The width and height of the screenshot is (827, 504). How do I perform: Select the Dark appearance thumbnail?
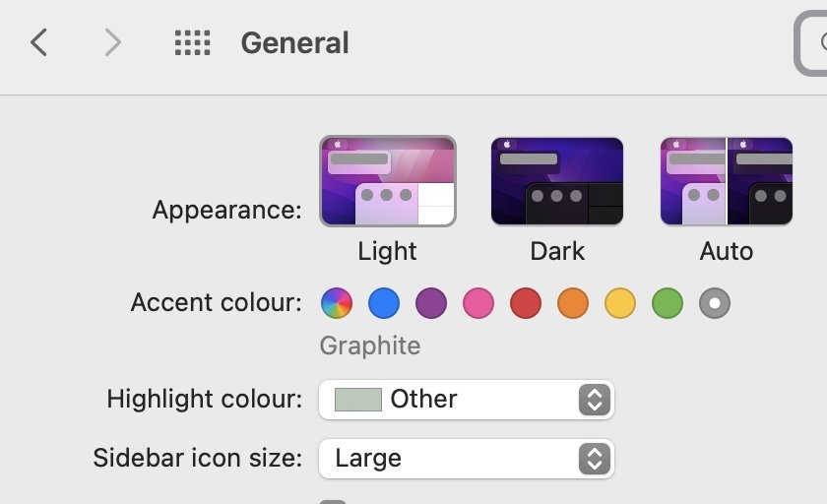click(557, 181)
